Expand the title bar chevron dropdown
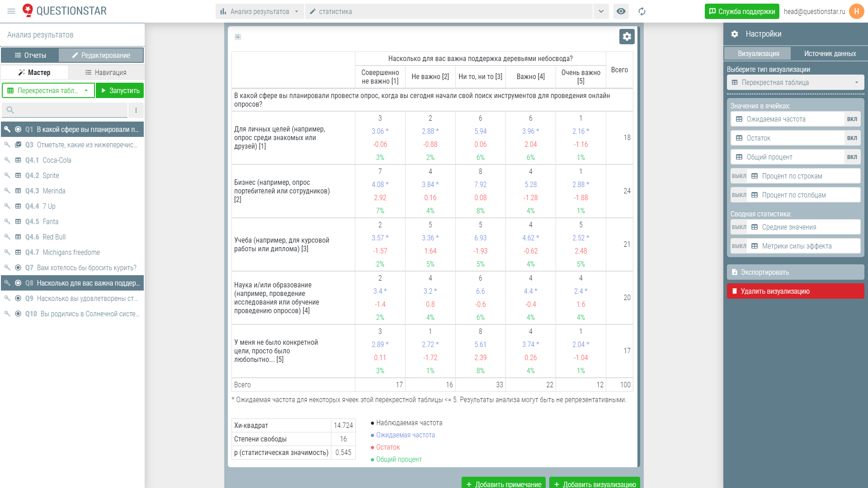The height and width of the screenshot is (488, 868). [x=601, y=11]
